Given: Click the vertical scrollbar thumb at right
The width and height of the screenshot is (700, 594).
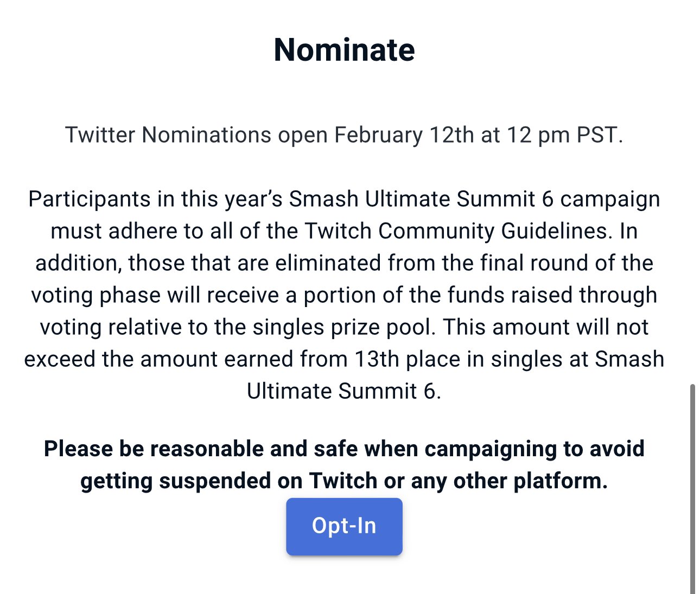Looking at the screenshot, I should tap(692, 488).
